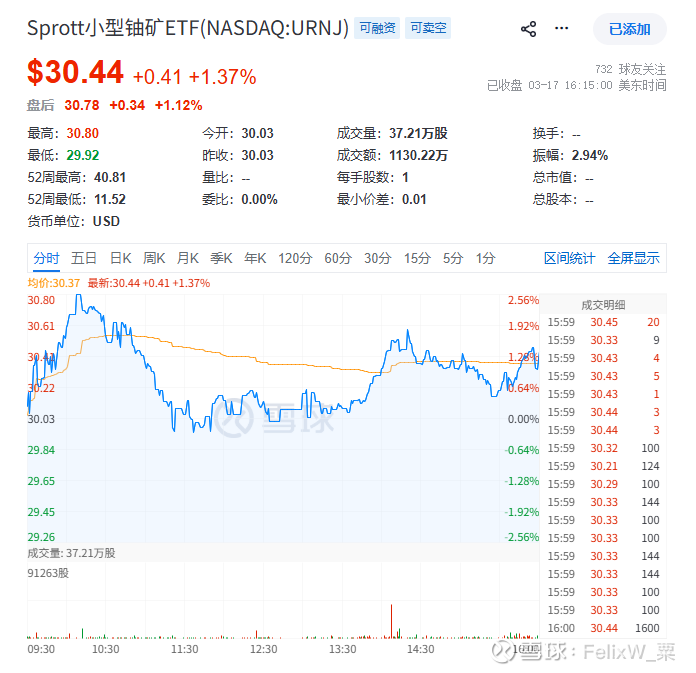Click the 最低 value 29.92
Viewport: 696px width, 673px height.
tap(83, 155)
